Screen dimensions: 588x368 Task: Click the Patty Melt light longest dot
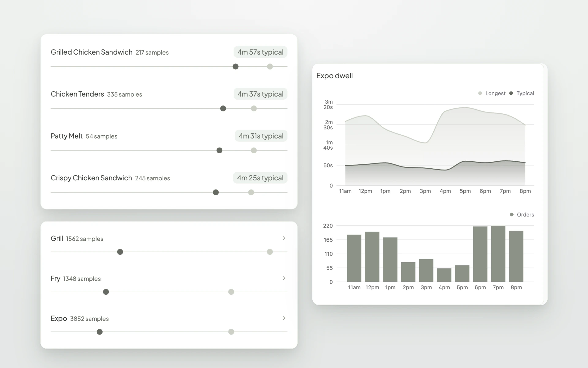pos(254,151)
